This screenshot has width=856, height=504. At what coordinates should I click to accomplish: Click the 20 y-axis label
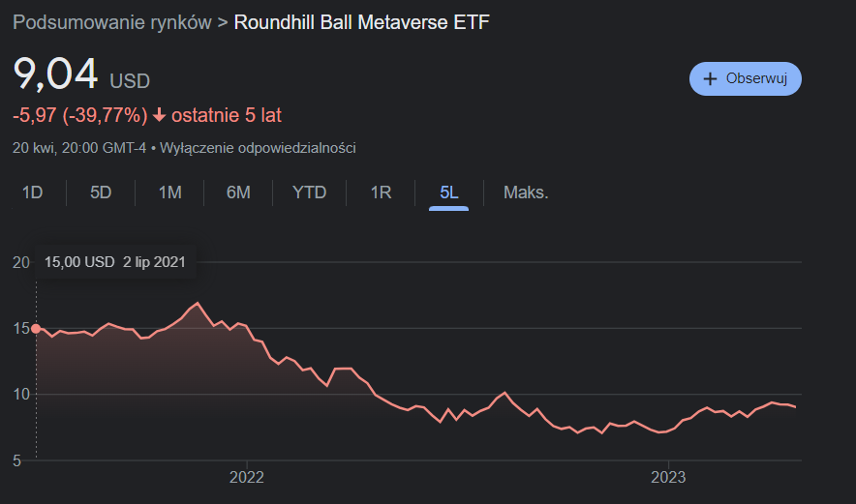(x=20, y=262)
